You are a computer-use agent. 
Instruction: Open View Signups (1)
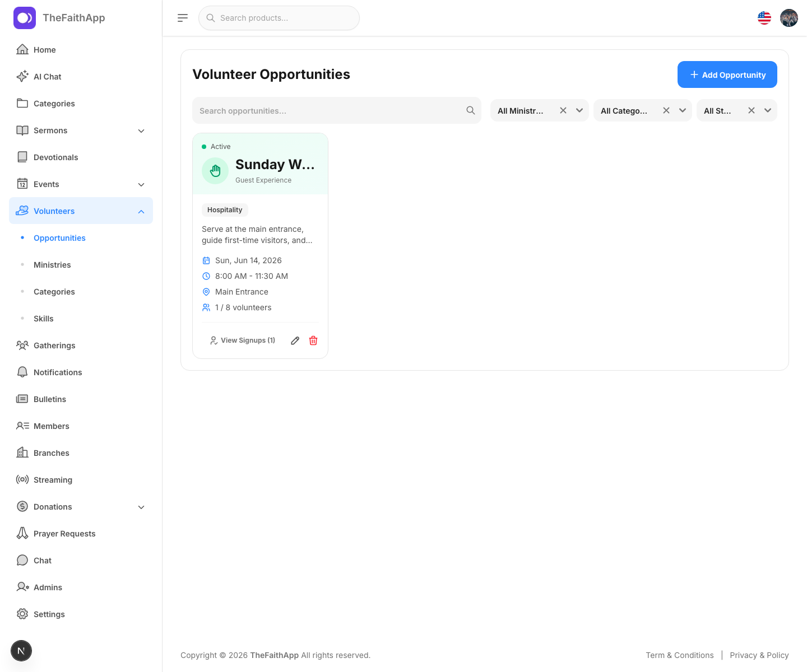click(x=243, y=340)
